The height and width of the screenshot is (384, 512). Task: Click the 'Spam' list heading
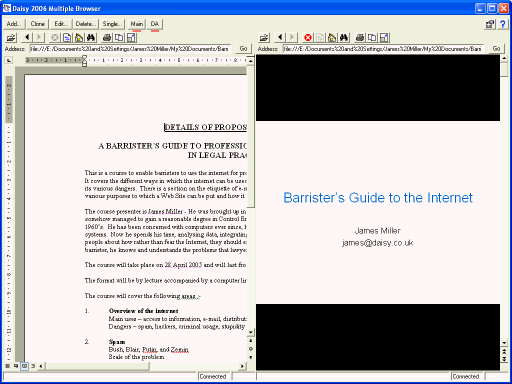click(117, 342)
